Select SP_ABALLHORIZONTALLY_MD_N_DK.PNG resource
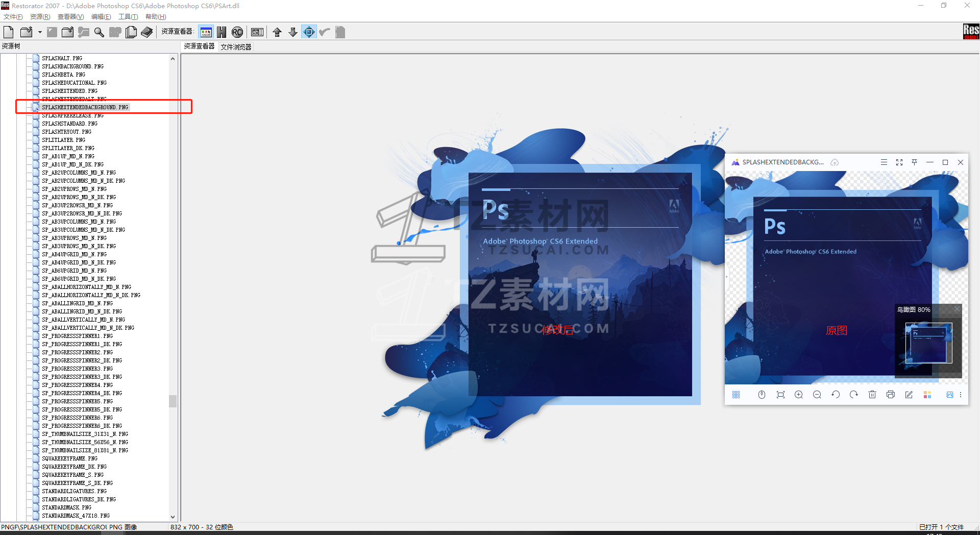The image size is (980, 535). pos(91,295)
